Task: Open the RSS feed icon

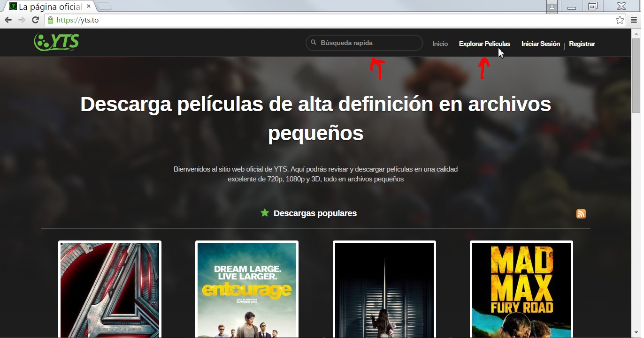Action: pyautogui.click(x=581, y=214)
